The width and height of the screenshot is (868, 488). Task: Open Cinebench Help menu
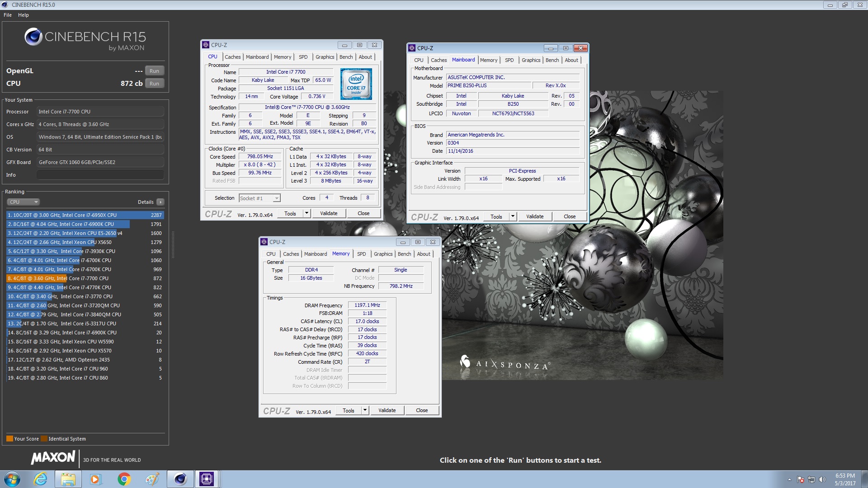coord(24,15)
